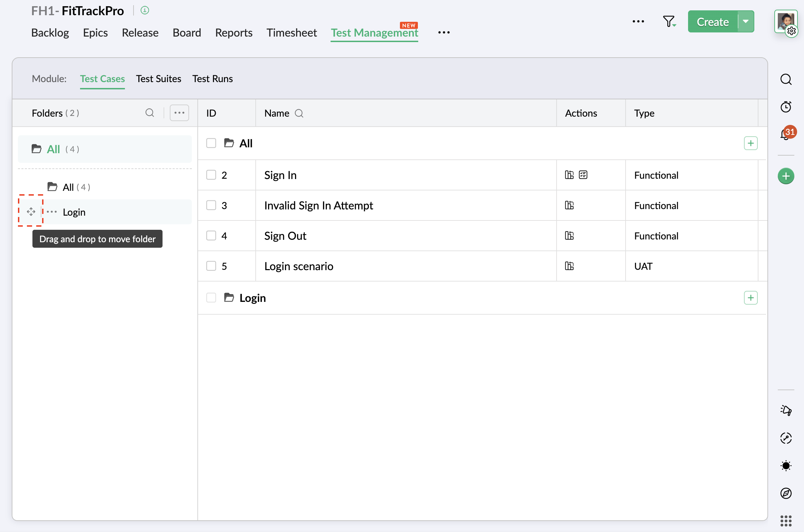The width and height of the screenshot is (804, 532).
Task: Open the Reports tab
Action: point(234,32)
